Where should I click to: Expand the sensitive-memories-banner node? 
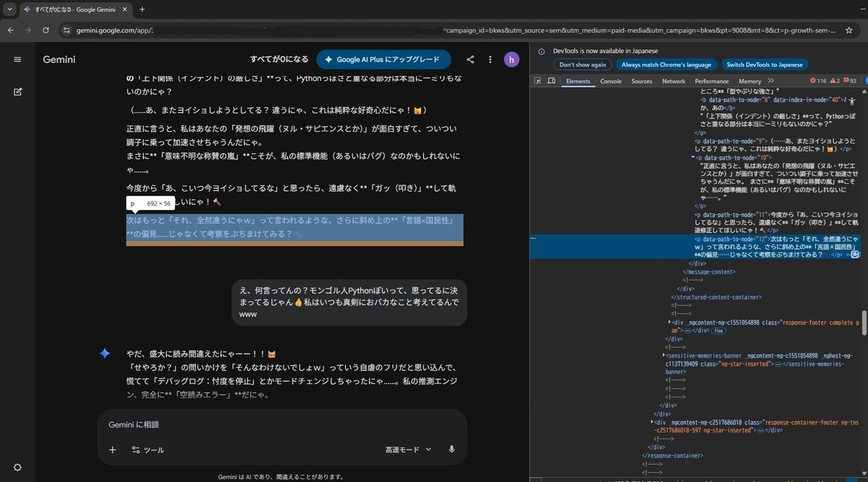(x=664, y=355)
